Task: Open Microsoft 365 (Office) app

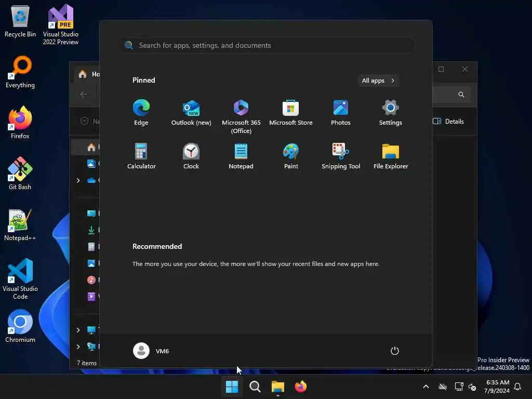Action: coord(241,116)
